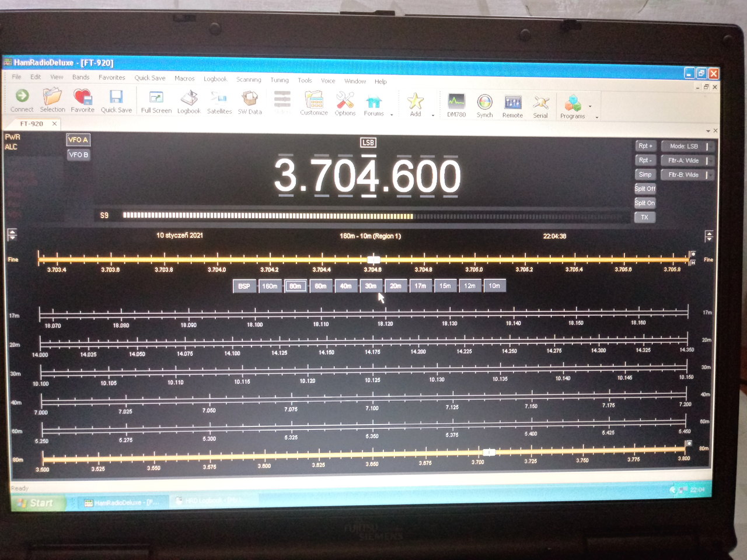Open the Logbook from the toolbar
Screen dimensions: 747x560
click(189, 101)
